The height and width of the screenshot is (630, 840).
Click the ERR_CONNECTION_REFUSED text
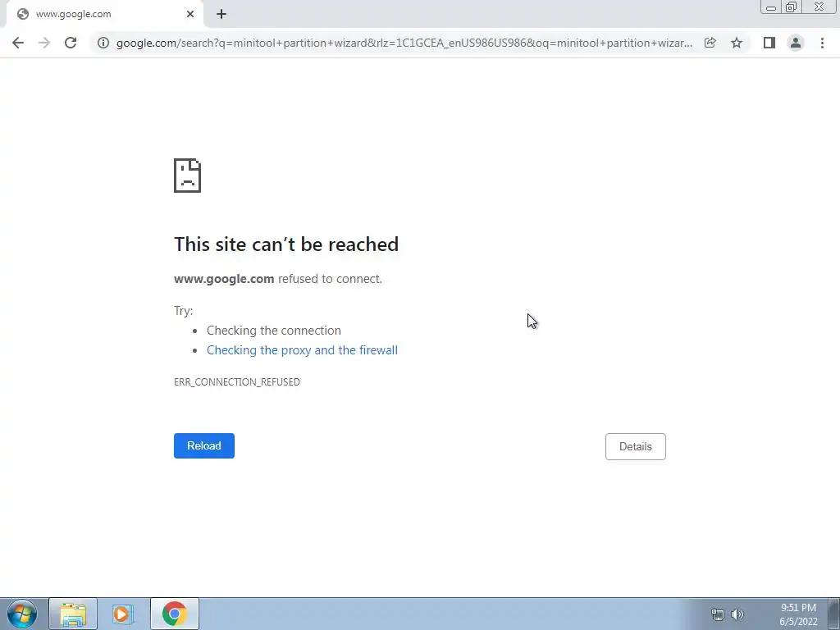pos(237,382)
